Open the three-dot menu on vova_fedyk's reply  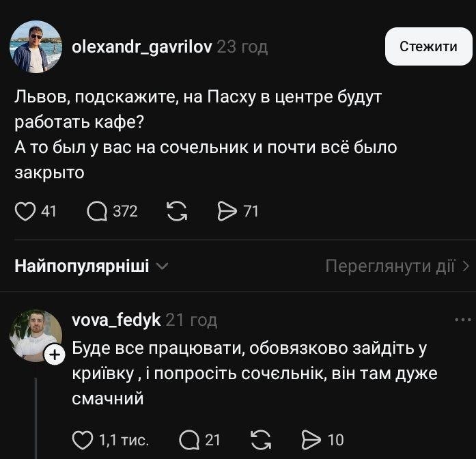click(462, 320)
